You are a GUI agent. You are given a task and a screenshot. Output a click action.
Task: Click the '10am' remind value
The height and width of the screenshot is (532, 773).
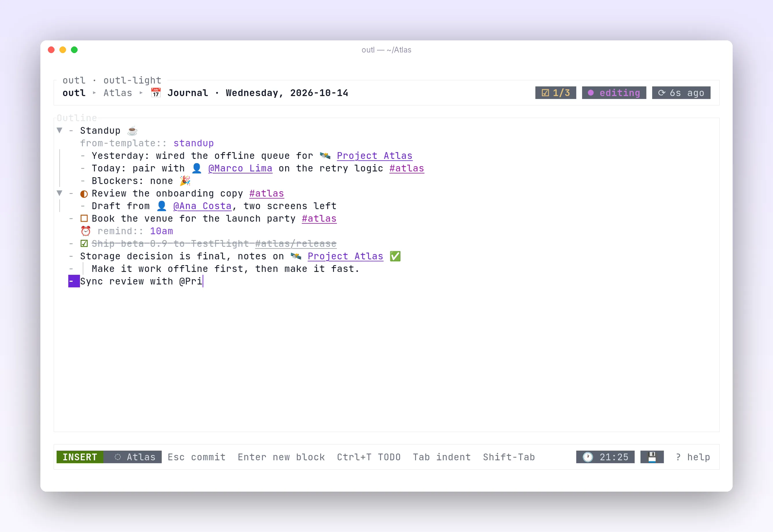coord(162,231)
